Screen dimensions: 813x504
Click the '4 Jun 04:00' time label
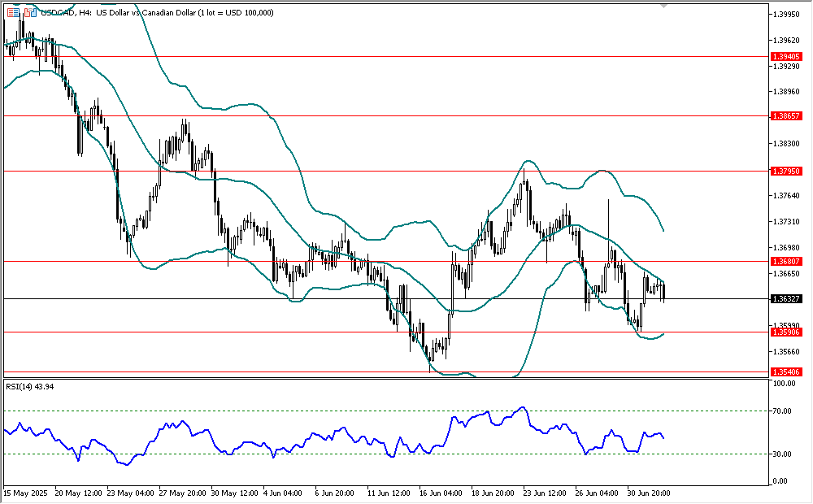283,493
